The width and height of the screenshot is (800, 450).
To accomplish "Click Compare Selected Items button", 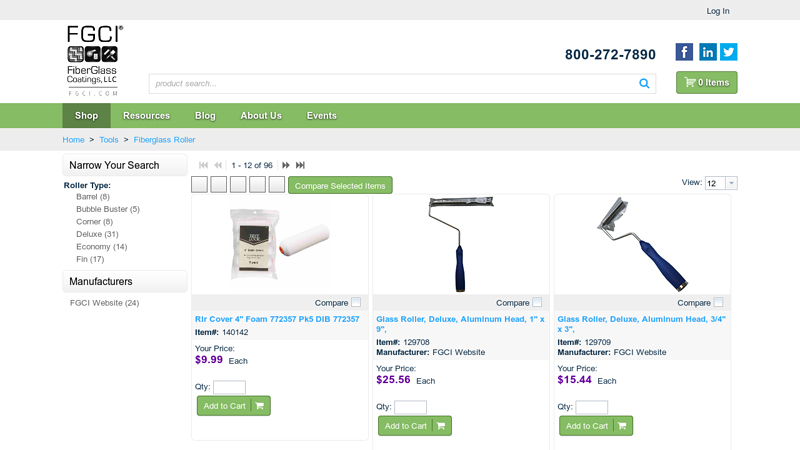I will [x=340, y=186].
